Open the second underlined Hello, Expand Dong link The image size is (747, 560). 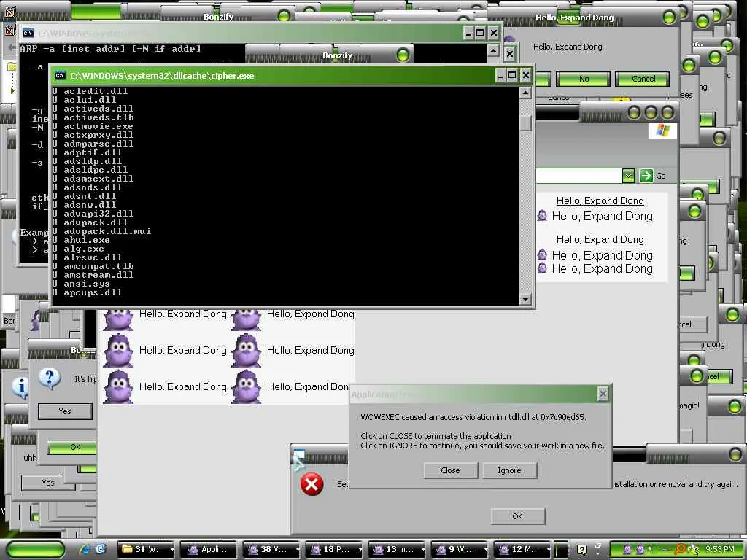[x=600, y=239]
